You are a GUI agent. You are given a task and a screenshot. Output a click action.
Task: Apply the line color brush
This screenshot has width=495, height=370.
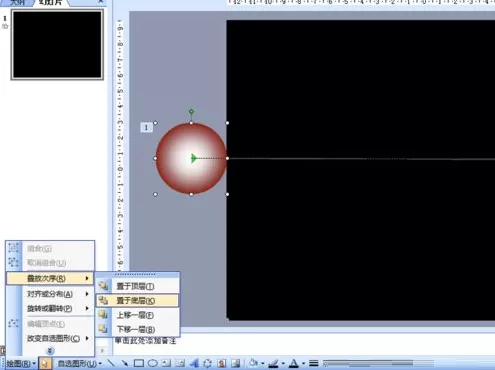273,363
